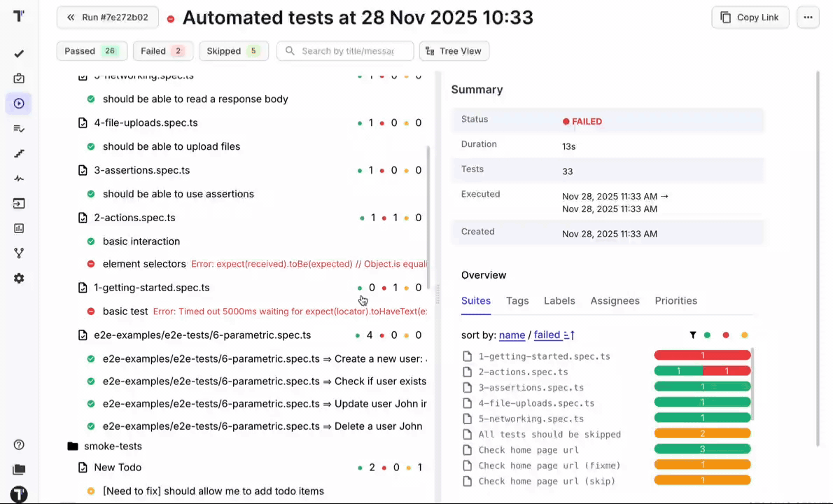The height and width of the screenshot is (504, 833).
Task: Open the branch fork sidebar icon
Action: click(19, 253)
